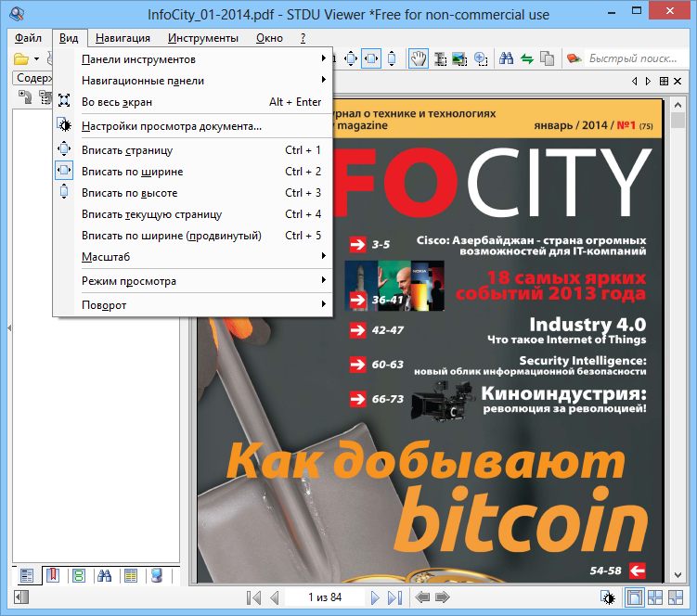Image resolution: width=697 pixels, height=616 pixels.
Task: Expand the Масштаб submenu
Action: pos(192,257)
